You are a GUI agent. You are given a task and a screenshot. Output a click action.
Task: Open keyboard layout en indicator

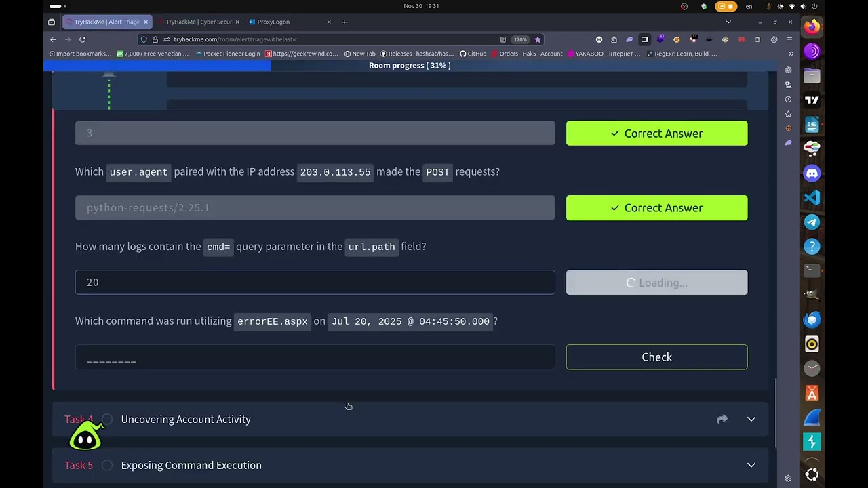click(x=749, y=6)
